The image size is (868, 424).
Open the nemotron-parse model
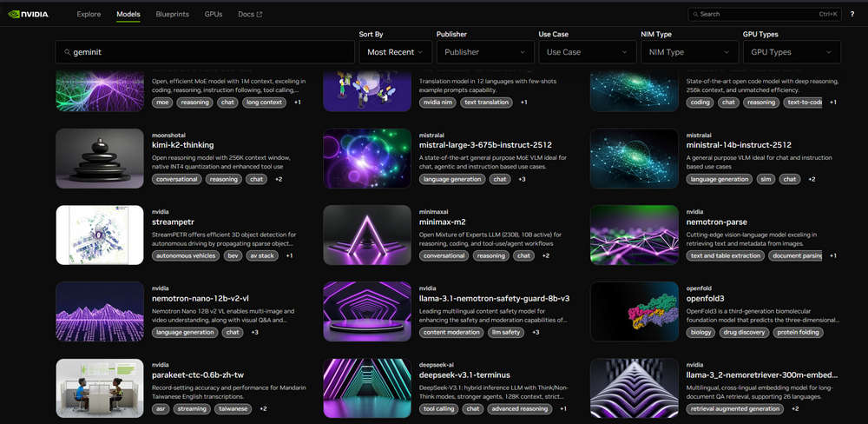717,222
